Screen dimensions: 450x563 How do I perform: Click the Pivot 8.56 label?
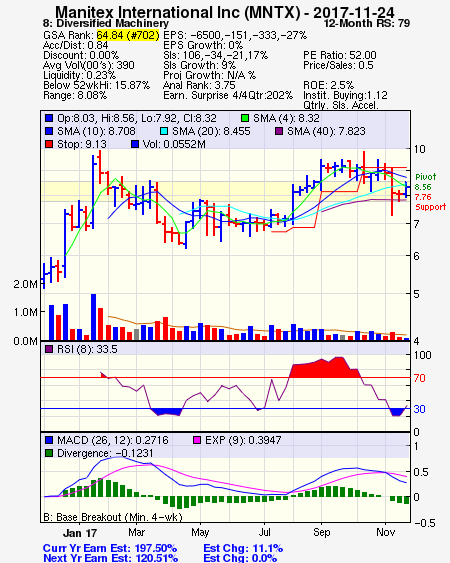click(425, 182)
